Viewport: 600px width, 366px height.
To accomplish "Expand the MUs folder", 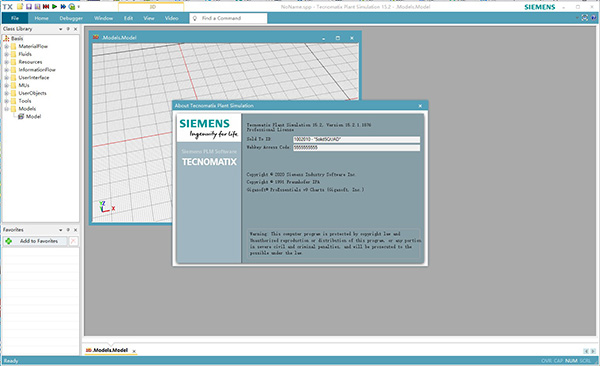I will 6,85.
